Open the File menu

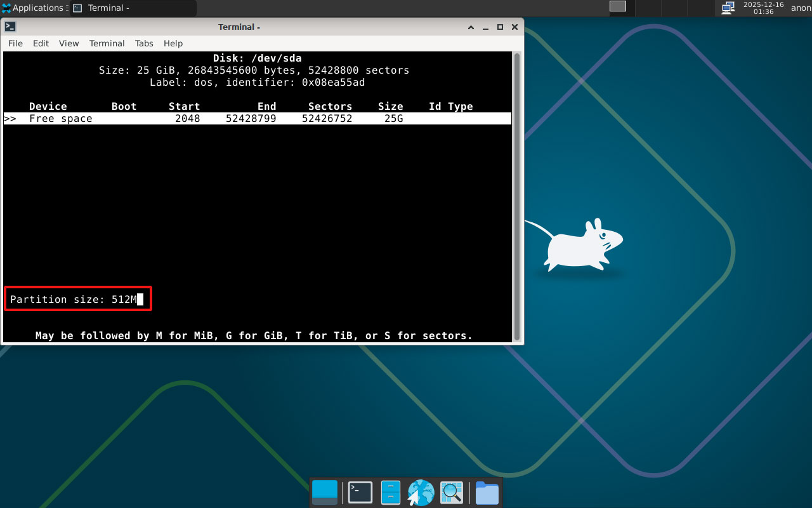[15, 43]
